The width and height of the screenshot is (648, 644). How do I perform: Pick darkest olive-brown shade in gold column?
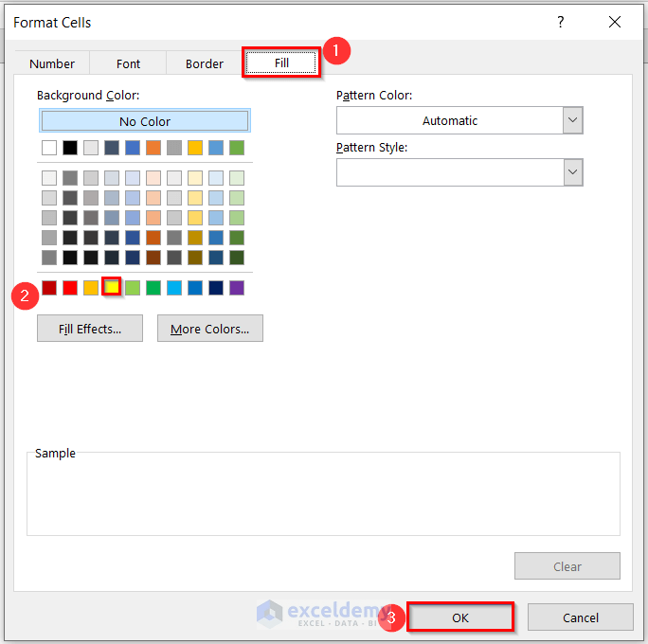[195, 258]
